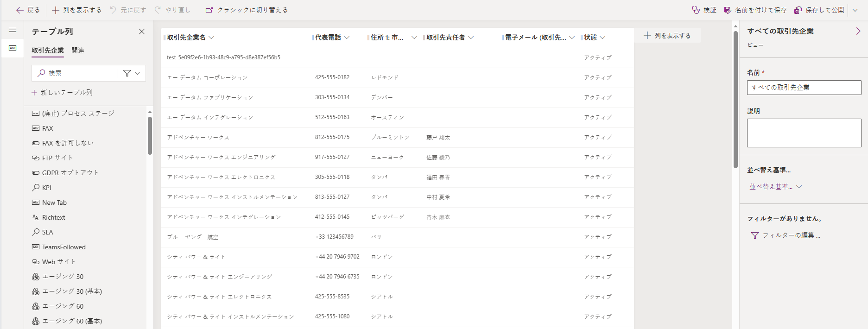The height and width of the screenshot is (329, 868).
Task: Click the test_5e09f2e6 row name
Action: (223, 57)
